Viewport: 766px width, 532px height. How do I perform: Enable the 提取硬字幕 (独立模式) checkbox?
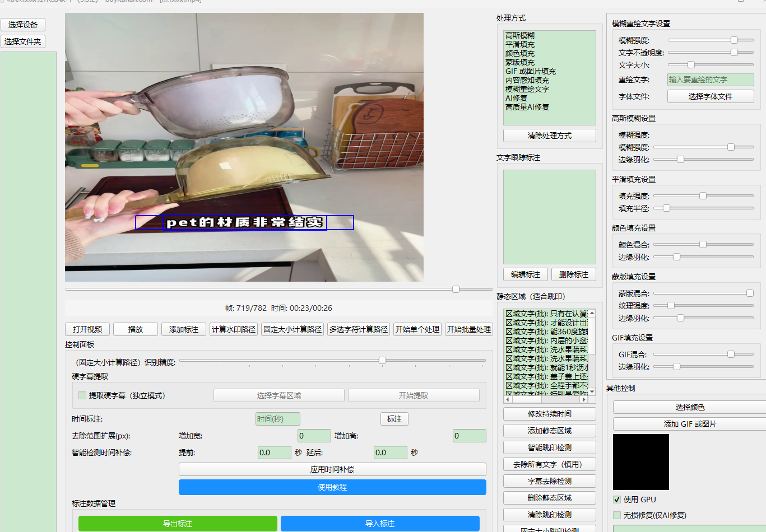(x=83, y=395)
